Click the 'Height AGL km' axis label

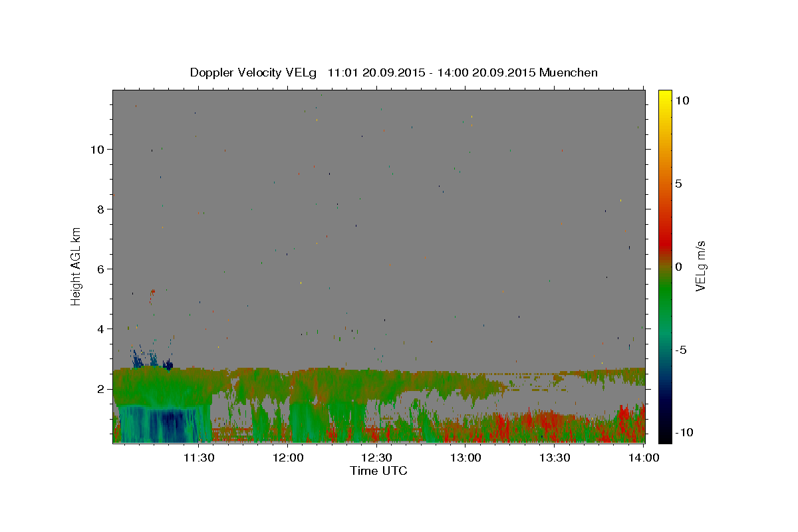click(x=76, y=266)
